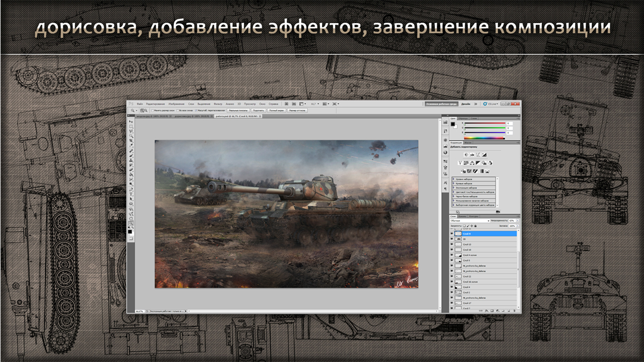Add Invert adjustment icon
The height and width of the screenshot is (362, 644).
[x=463, y=171]
